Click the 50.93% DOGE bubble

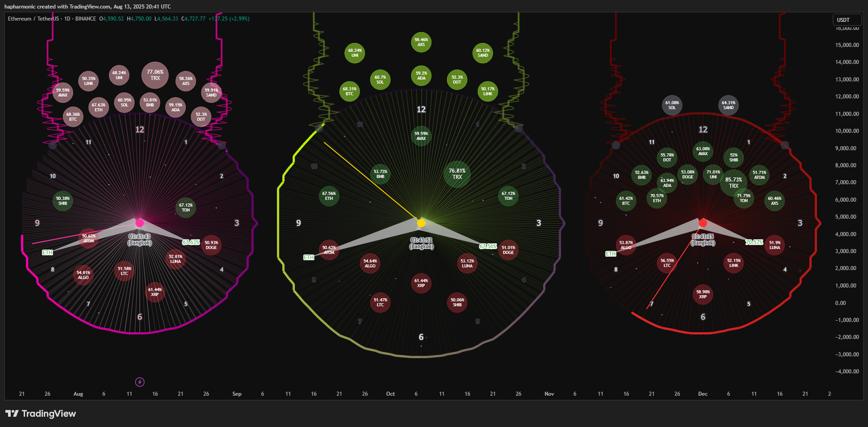(211, 245)
